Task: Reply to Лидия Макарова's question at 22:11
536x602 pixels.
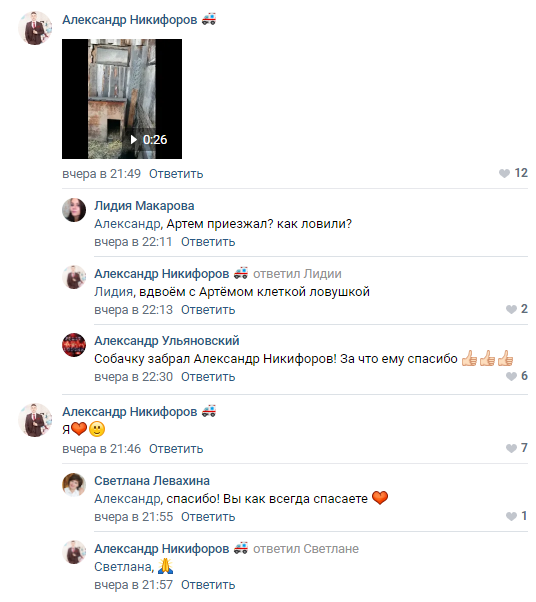Action: pyautogui.click(x=208, y=242)
